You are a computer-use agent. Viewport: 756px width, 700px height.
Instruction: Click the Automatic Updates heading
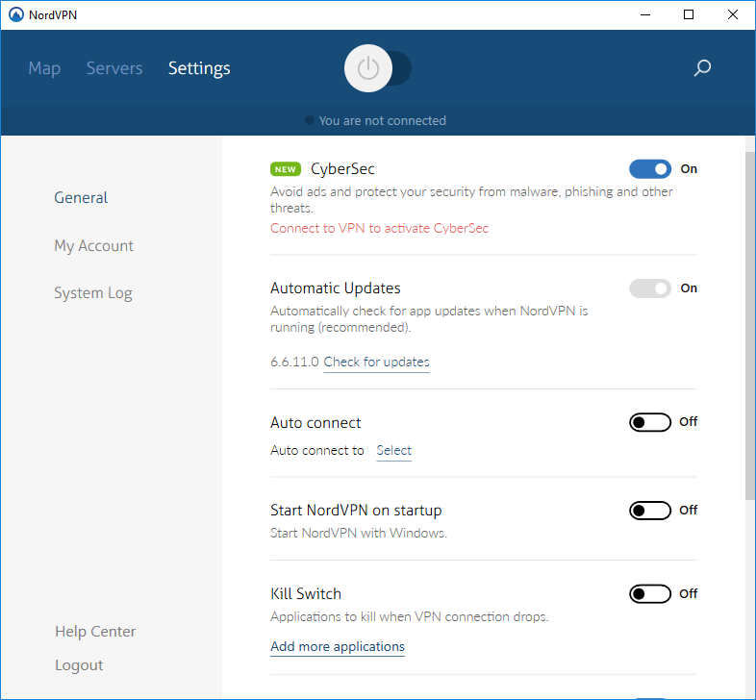(x=336, y=288)
